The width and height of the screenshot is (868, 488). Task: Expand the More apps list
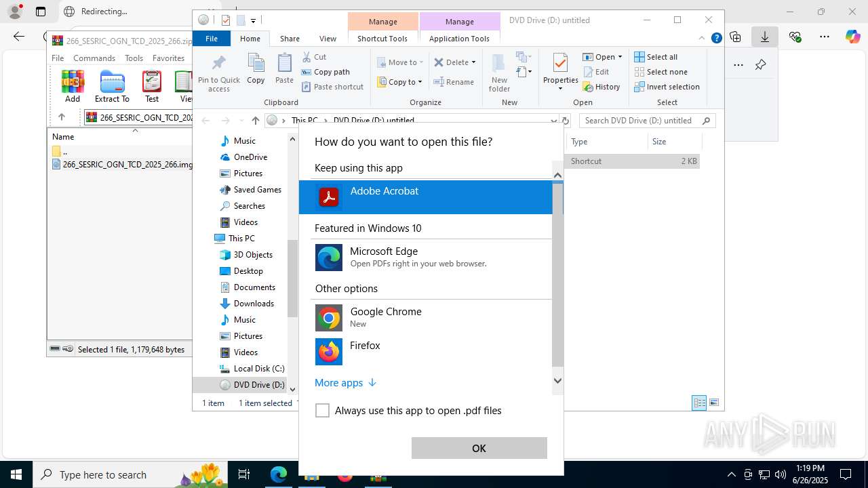click(345, 383)
